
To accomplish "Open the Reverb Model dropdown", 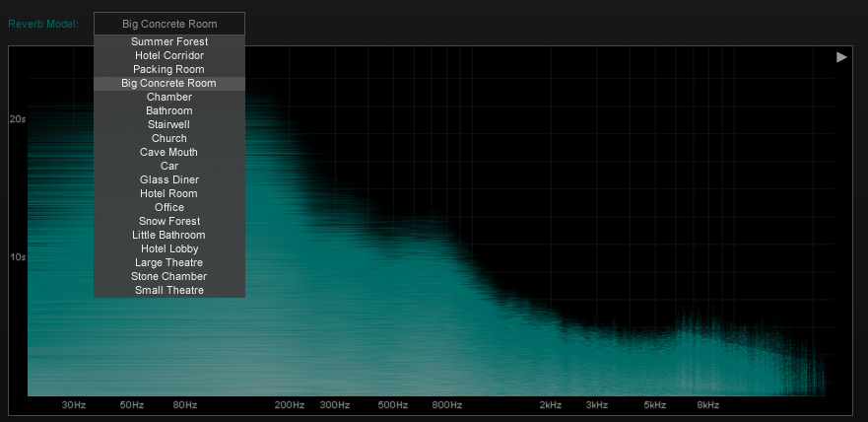I will pos(168,24).
